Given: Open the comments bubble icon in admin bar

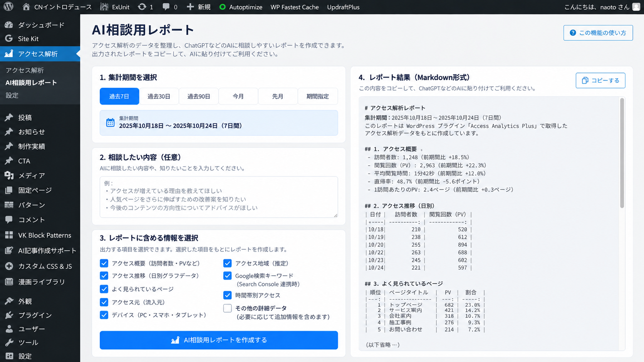Looking at the screenshot, I should (x=166, y=7).
